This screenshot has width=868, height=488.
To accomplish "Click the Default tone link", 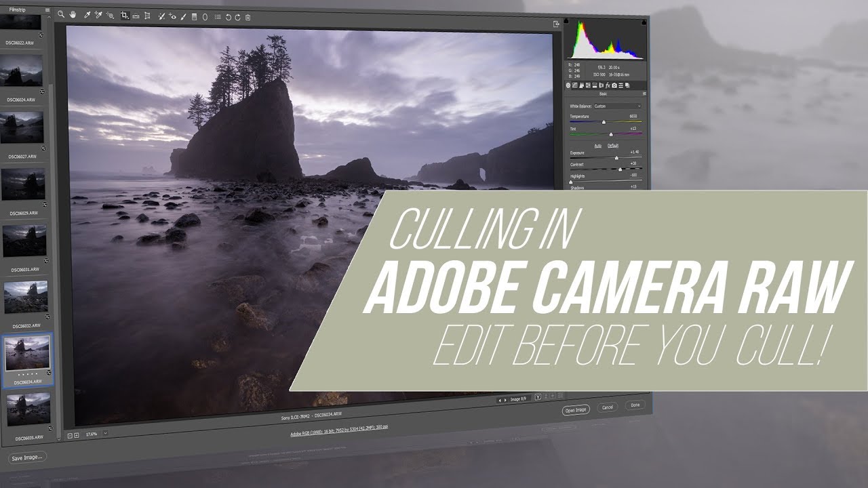I will 613,146.
